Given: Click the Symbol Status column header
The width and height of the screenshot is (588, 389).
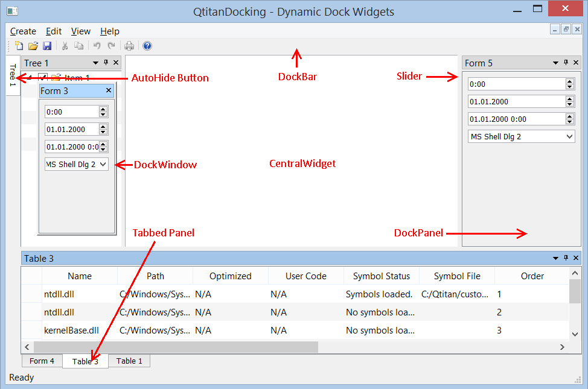Looking at the screenshot, I should coord(382,276).
